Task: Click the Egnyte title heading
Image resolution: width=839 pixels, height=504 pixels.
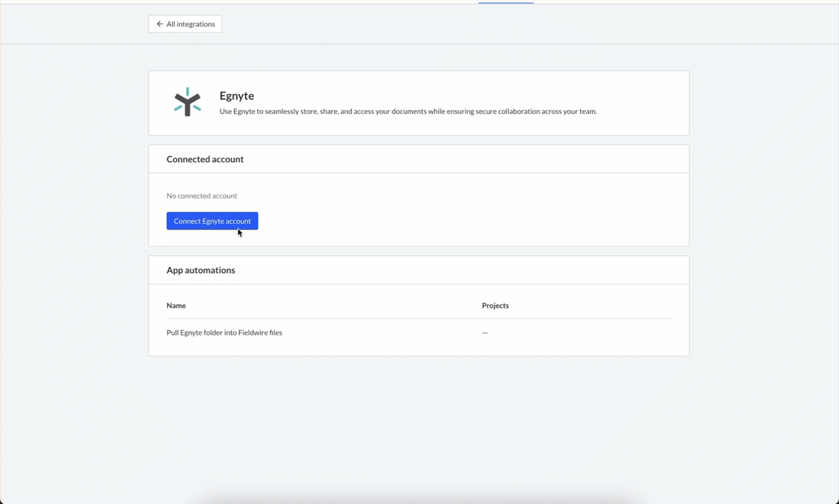Action: click(x=236, y=96)
